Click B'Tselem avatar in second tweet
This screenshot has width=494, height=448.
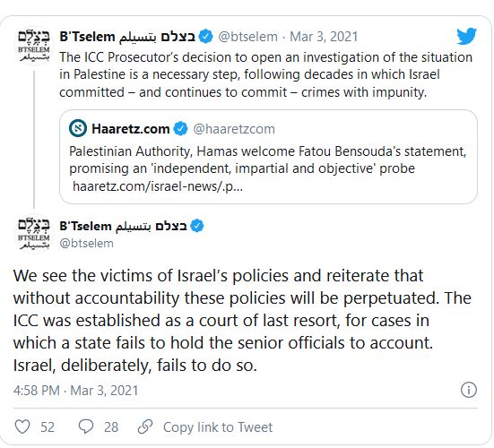click(x=34, y=234)
